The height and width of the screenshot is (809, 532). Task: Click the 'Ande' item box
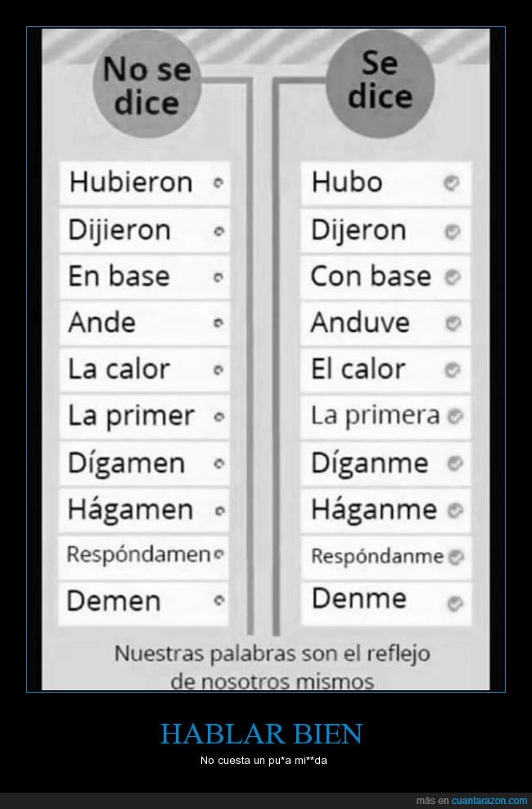tap(144, 323)
